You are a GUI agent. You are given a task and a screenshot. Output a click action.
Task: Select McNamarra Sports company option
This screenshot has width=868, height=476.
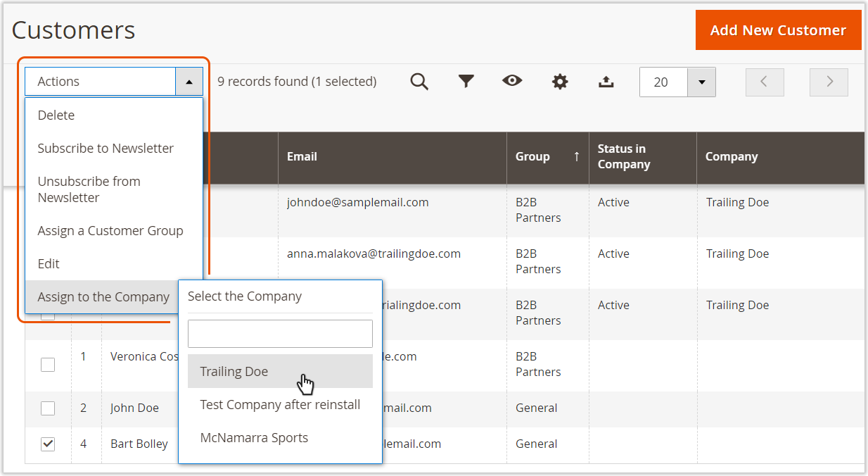pyautogui.click(x=280, y=437)
